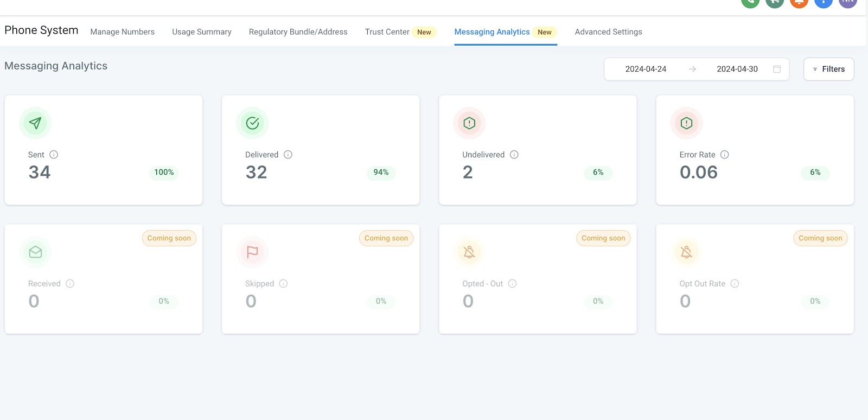The width and height of the screenshot is (868, 420).
Task: Click the Opt Out Rate muted bell icon
Action: 686,252
